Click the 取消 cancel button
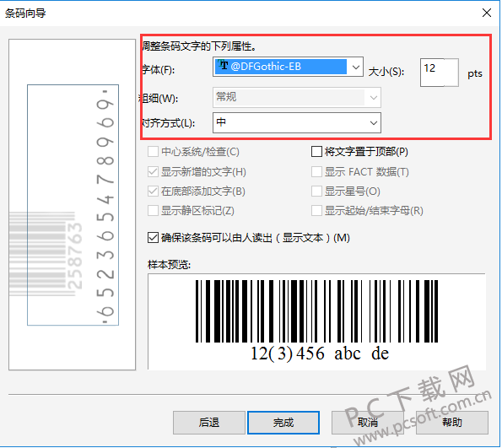502x448 pixels. point(367,423)
